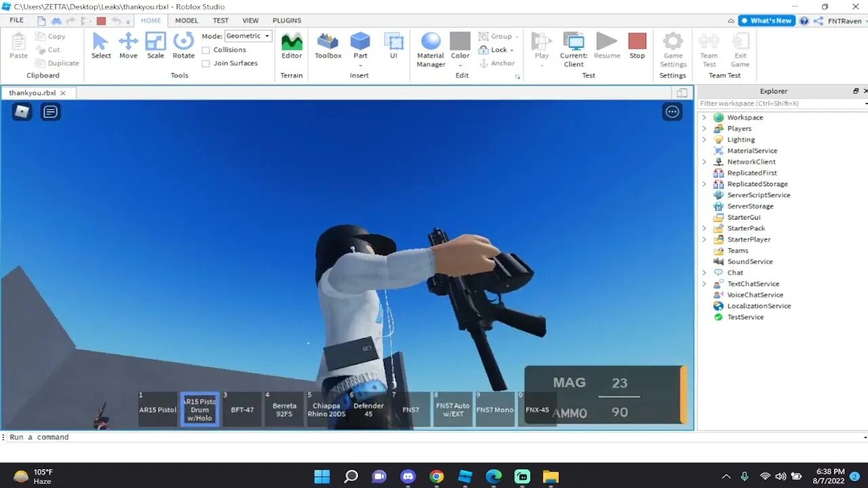Close the thankyou.rbxl document tab
The height and width of the screenshot is (488, 868).
[x=63, y=93]
